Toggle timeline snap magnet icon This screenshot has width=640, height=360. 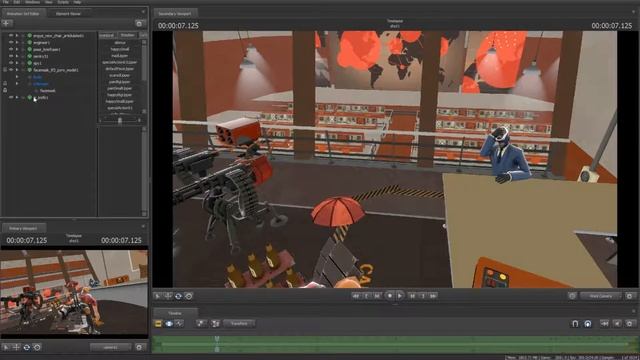point(575,324)
